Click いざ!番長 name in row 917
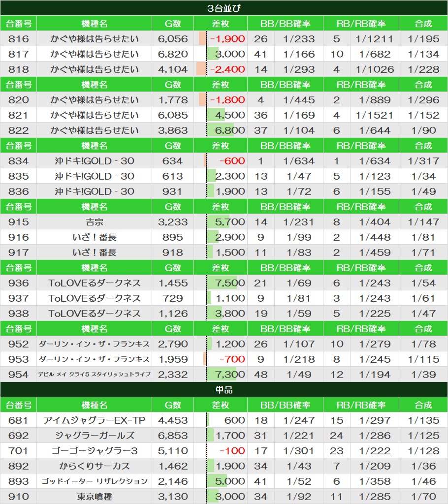 point(94,252)
